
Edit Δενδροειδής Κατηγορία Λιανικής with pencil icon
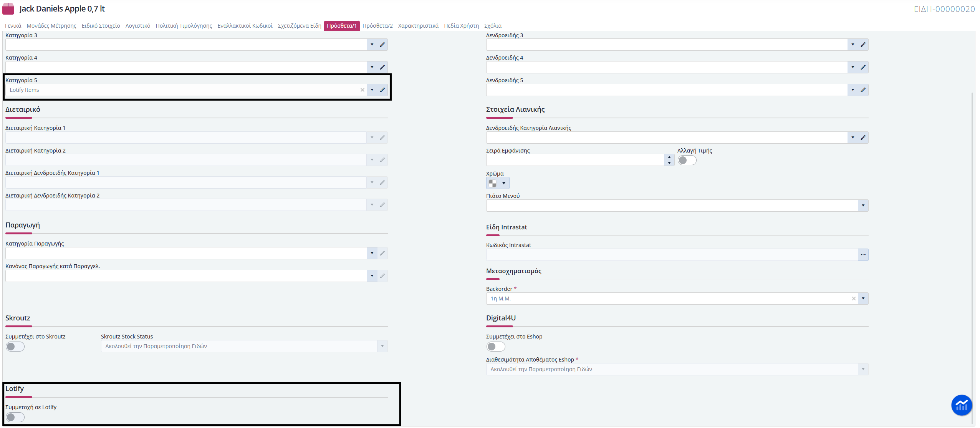point(863,138)
